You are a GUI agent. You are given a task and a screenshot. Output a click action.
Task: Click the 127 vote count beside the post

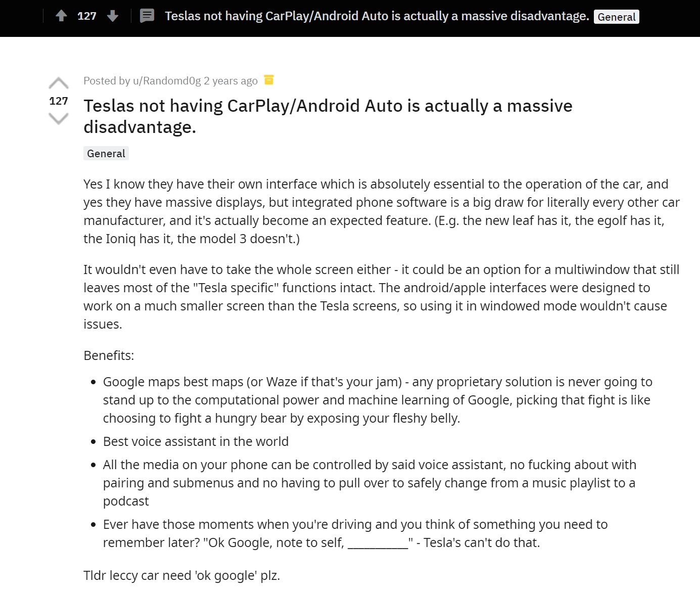59,101
